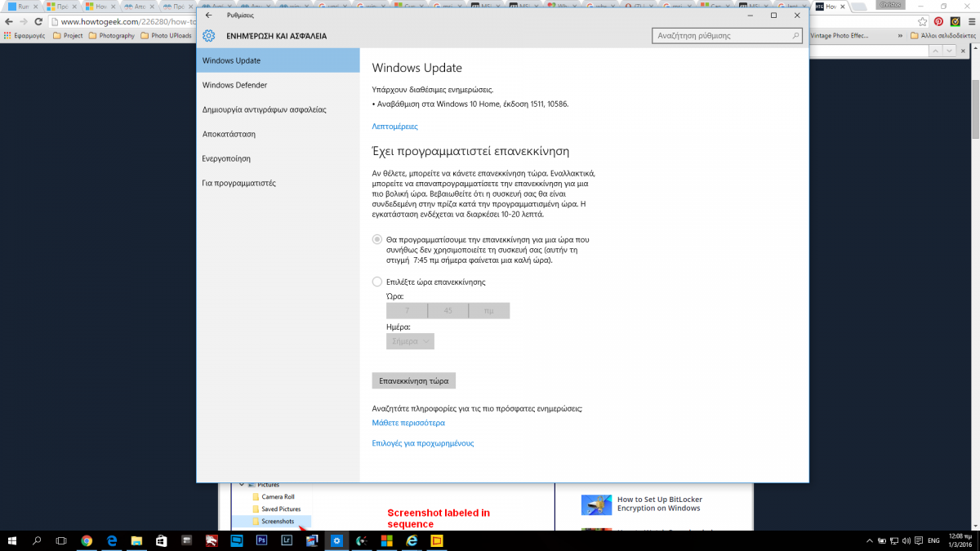Click the Chrome address bar URL
Image resolution: width=980 pixels, height=551 pixels.
coord(128,22)
